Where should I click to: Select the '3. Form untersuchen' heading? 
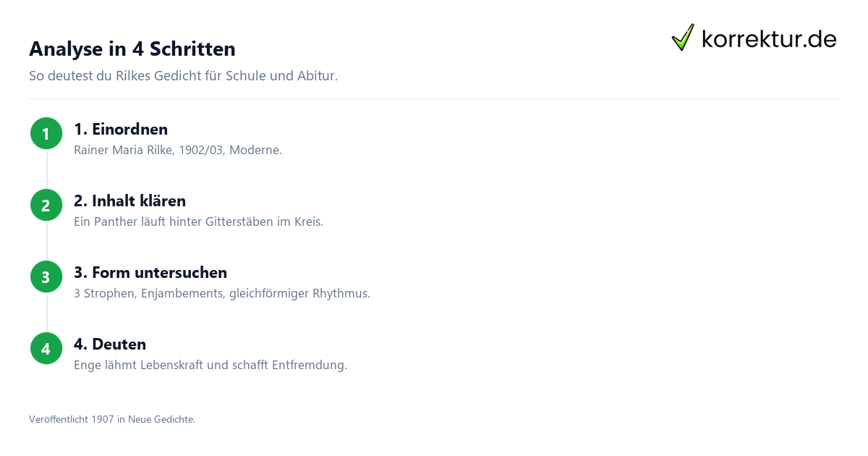click(150, 273)
